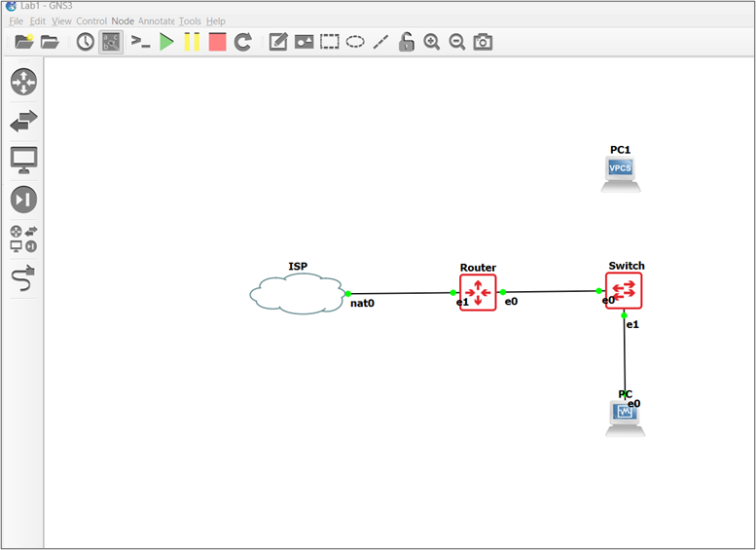This screenshot has width=756, height=550.
Task: Click the Switch label text
Action: click(x=627, y=266)
